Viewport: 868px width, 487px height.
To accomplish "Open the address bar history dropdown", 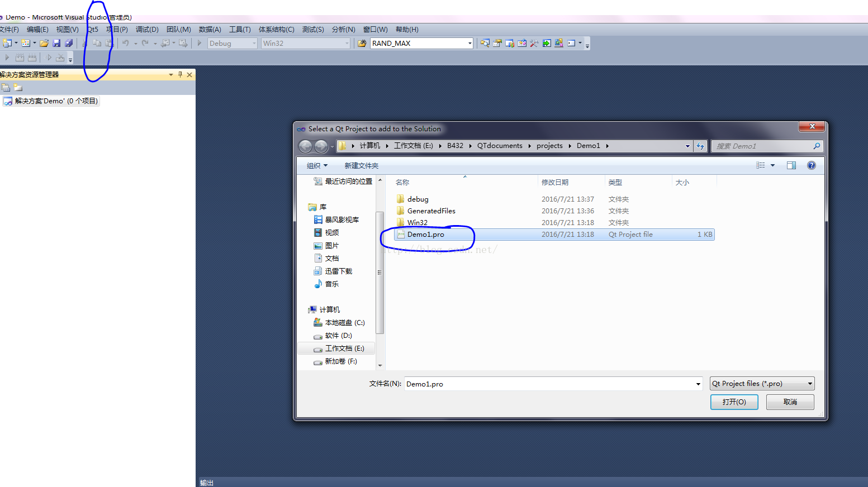I will pos(687,146).
